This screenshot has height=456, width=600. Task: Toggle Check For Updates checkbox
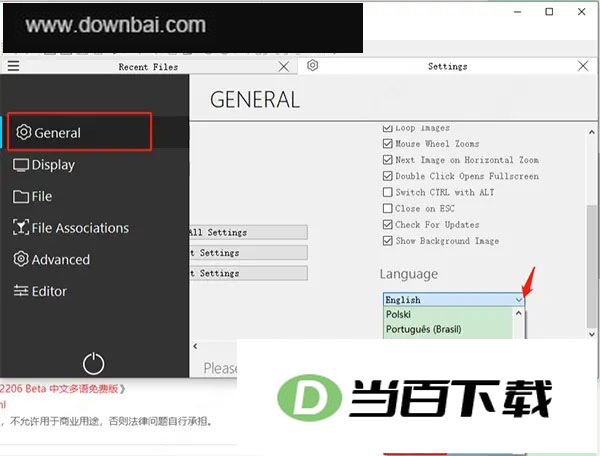tap(388, 225)
